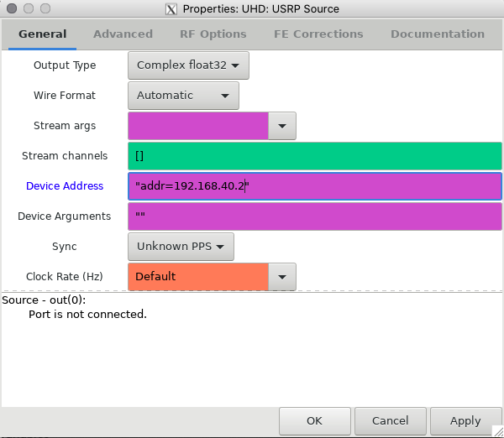Viewport: 504px width, 438px height.
Task: Open the Documentation tab
Action: pyautogui.click(x=437, y=34)
